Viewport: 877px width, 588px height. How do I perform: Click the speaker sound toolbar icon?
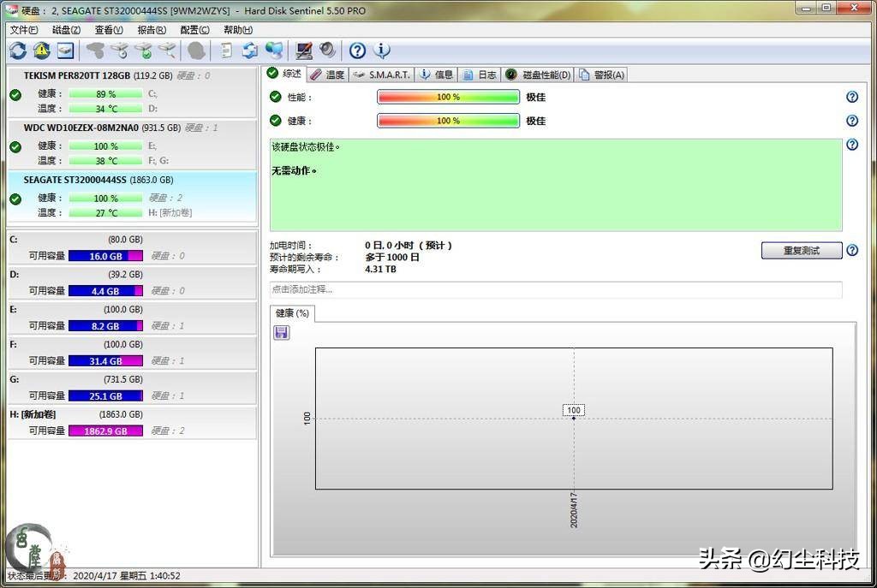click(328, 50)
